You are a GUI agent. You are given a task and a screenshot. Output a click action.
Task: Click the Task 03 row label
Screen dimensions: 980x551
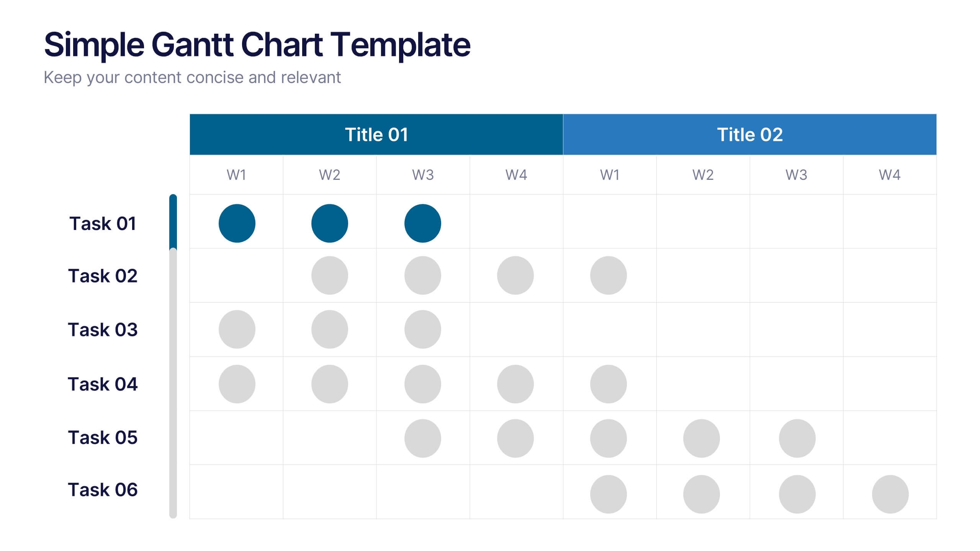103,330
